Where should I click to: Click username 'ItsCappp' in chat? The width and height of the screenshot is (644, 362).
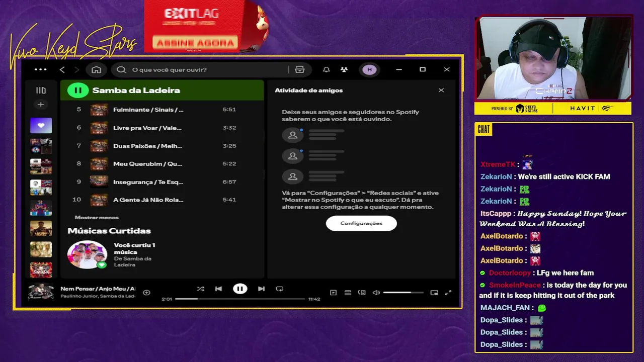(x=496, y=214)
